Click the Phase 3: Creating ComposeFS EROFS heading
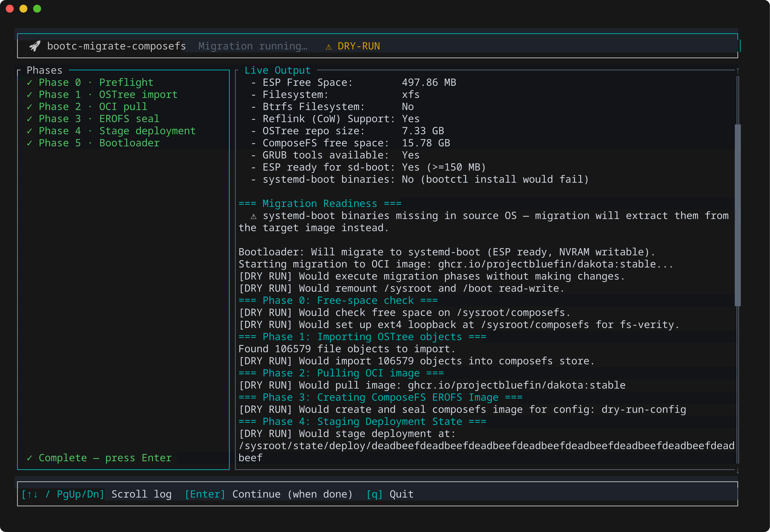Image resolution: width=770 pixels, height=532 pixels. 380,397
